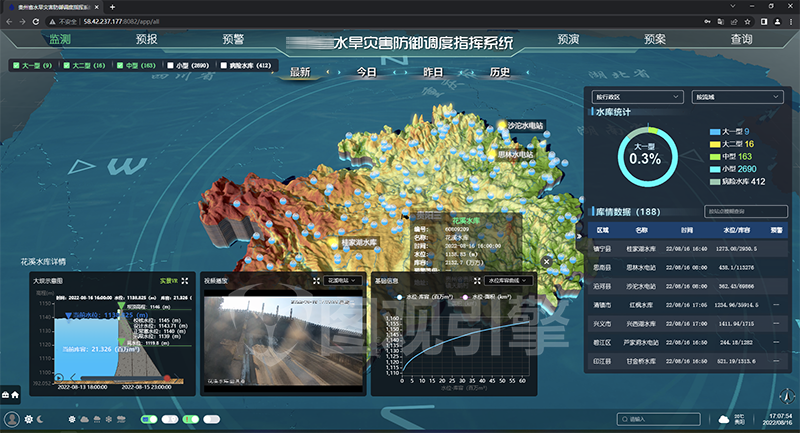Click the 大一型 blue legend swatch

pyautogui.click(x=715, y=132)
